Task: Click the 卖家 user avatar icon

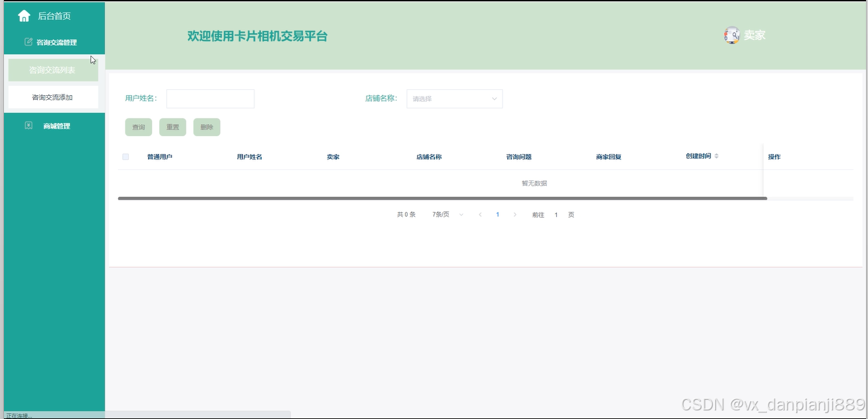Action: click(x=731, y=36)
